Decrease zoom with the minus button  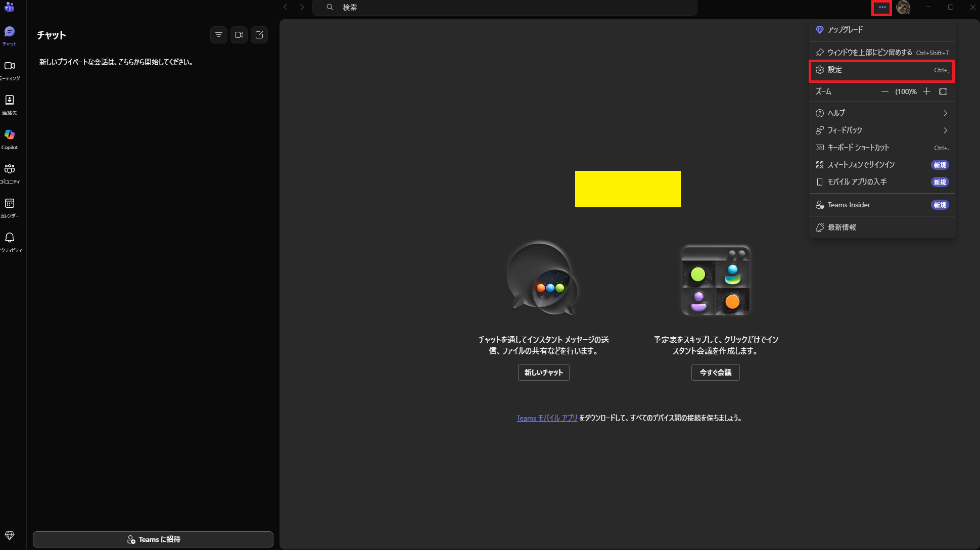pyautogui.click(x=884, y=91)
